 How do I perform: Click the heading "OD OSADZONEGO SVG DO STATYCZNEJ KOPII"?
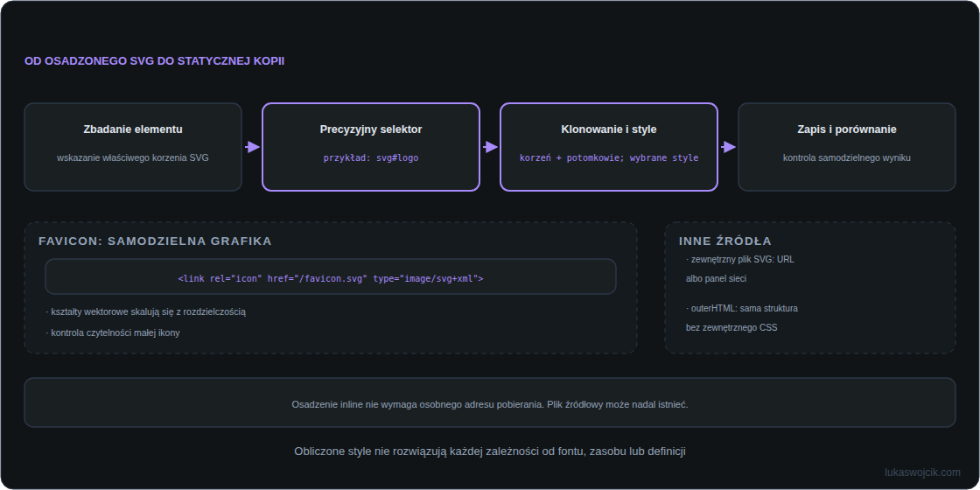point(154,61)
